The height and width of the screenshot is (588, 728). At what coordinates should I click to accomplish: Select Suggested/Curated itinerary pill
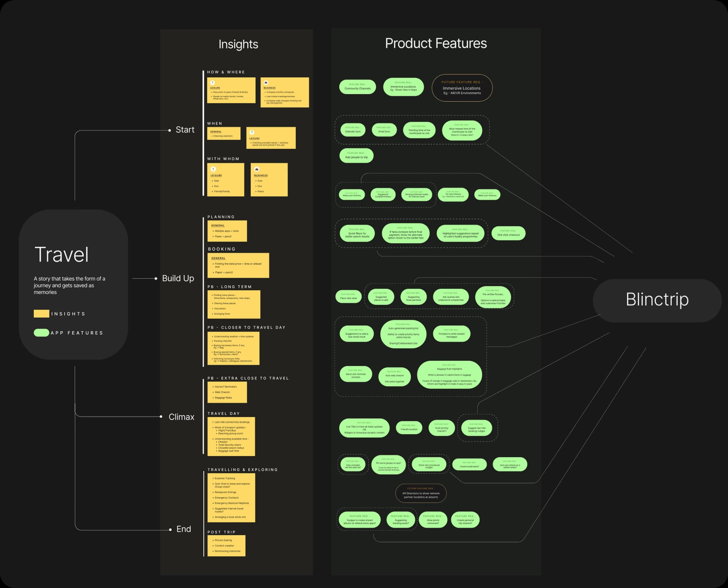[383, 195]
